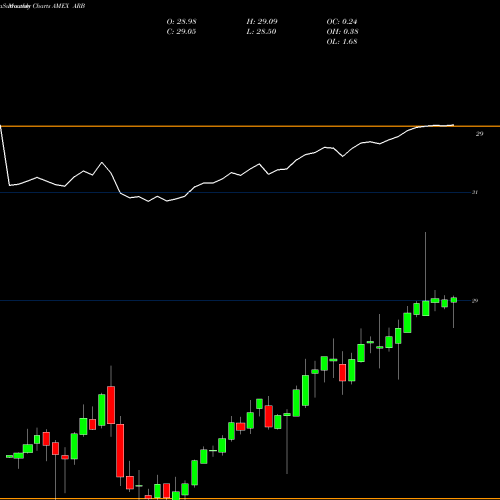The width and height of the screenshot is (500, 500).
Task: Click the '29' label beside the orange line
Action: pos(479,134)
